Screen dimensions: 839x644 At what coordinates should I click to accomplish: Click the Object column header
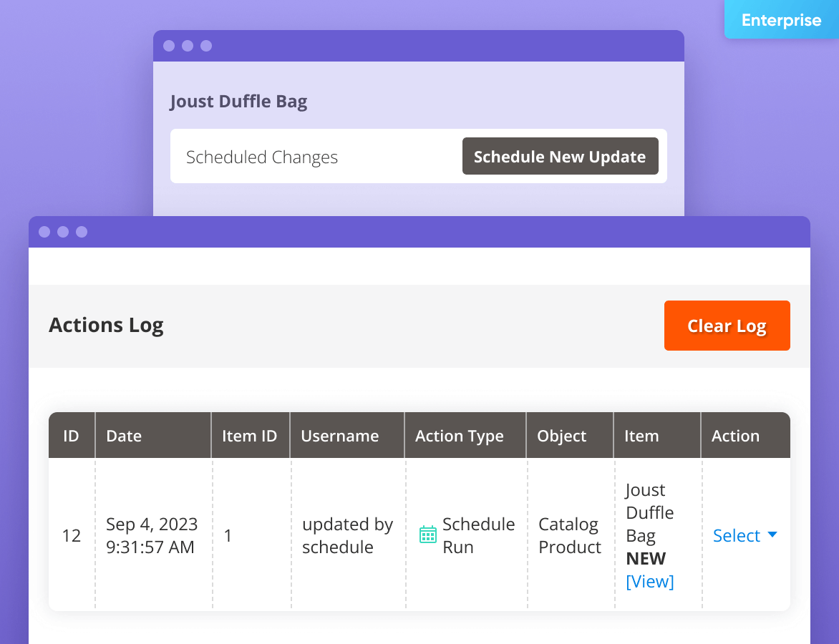(x=561, y=435)
